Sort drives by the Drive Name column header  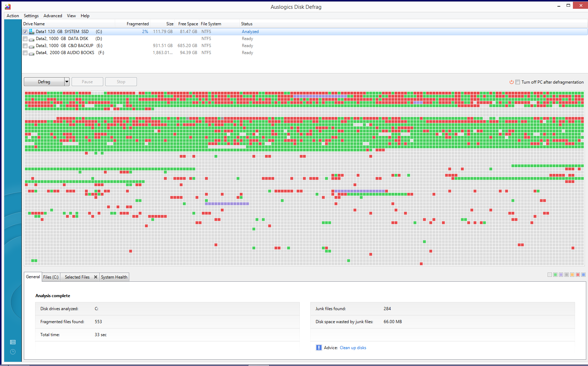click(x=68, y=24)
